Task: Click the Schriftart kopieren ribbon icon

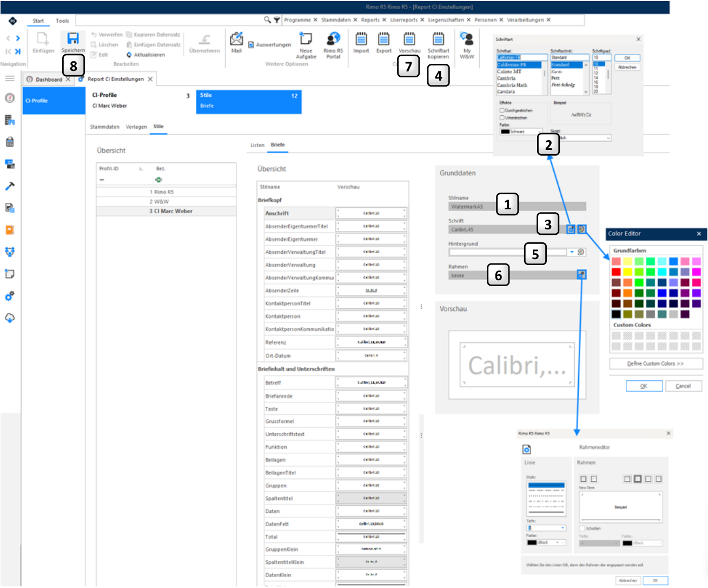Action: (x=438, y=38)
